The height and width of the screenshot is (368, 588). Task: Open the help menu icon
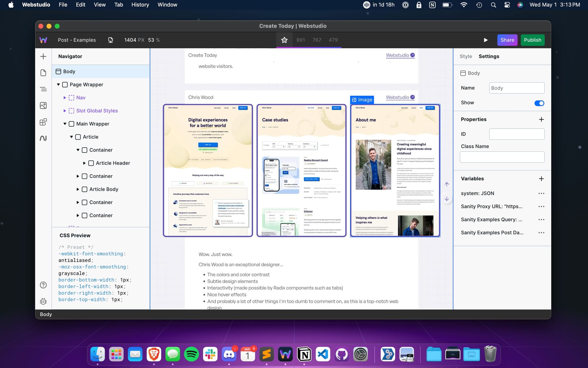point(43,285)
